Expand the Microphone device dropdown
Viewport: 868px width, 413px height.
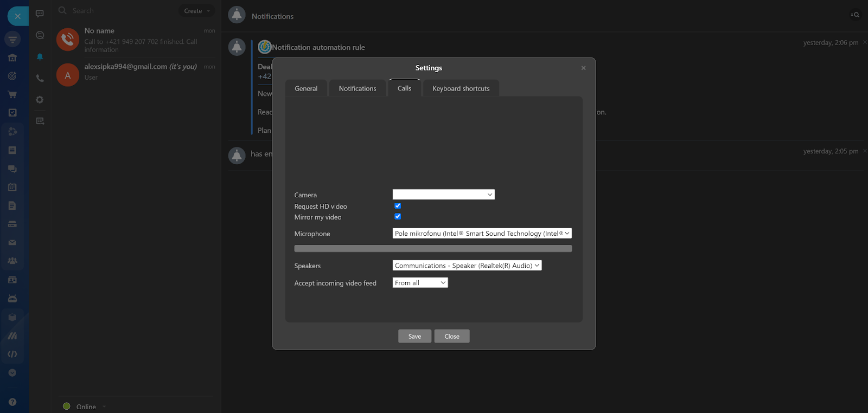(482, 234)
